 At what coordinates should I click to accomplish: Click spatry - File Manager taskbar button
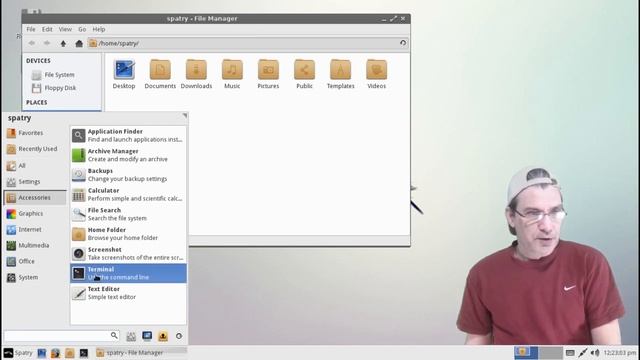pyautogui.click(x=141, y=353)
